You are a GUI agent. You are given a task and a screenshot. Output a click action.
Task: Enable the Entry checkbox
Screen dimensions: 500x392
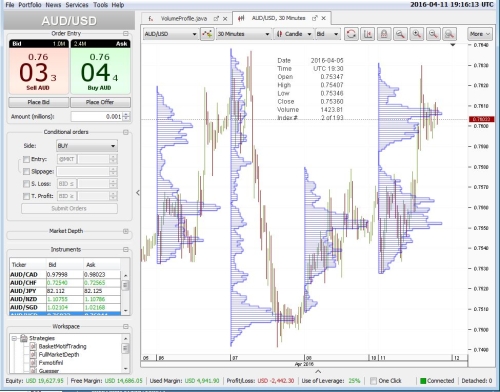point(26,159)
